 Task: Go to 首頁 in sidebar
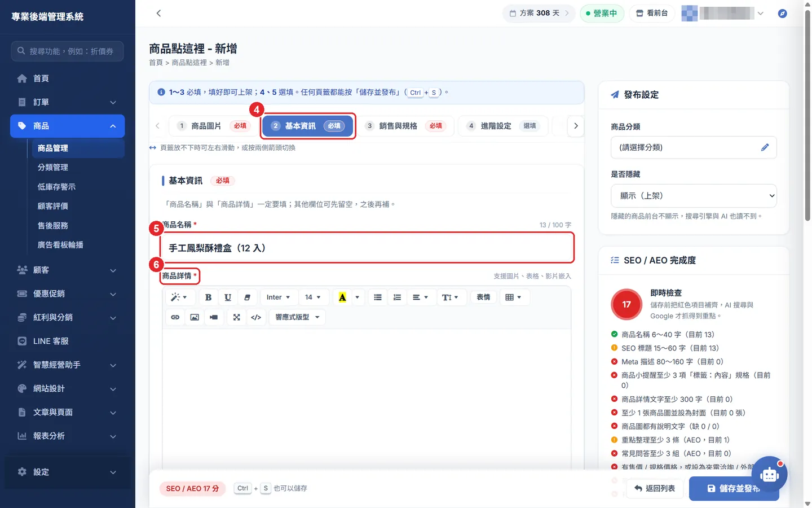(67, 78)
